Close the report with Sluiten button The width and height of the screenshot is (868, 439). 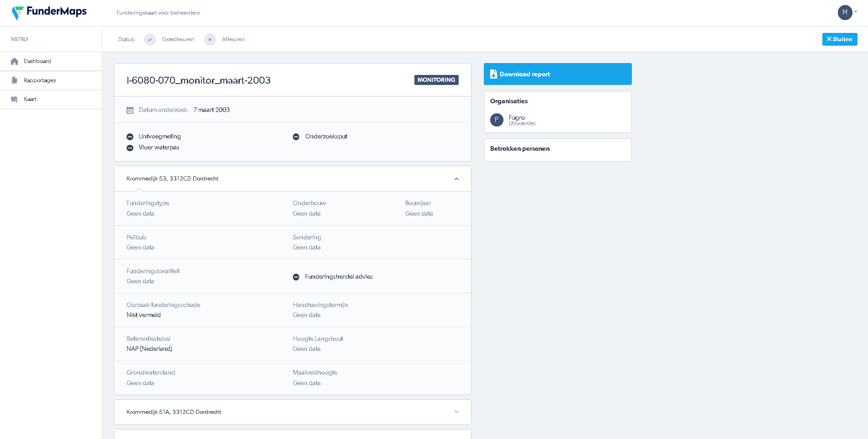point(840,39)
